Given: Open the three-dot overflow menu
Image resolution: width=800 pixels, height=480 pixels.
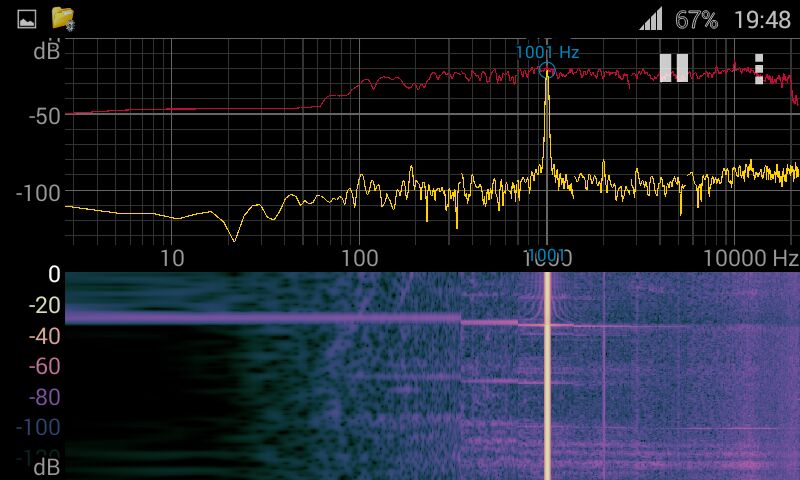Looking at the screenshot, I should pyautogui.click(x=759, y=68).
